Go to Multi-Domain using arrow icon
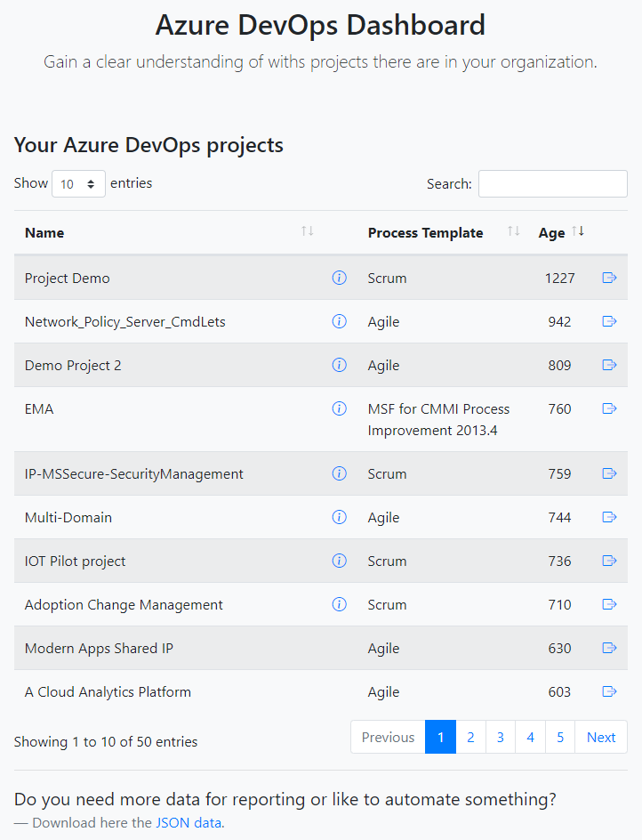The width and height of the screenshot is (642, 840). (609, 517)
